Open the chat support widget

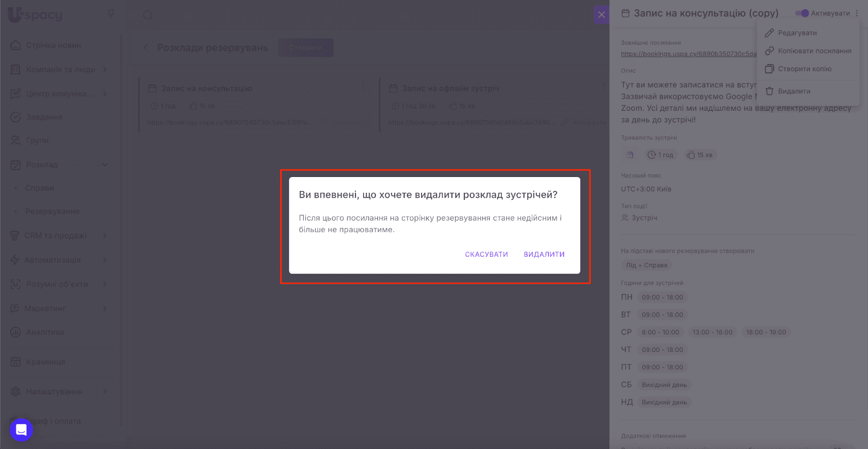[21, 430]
